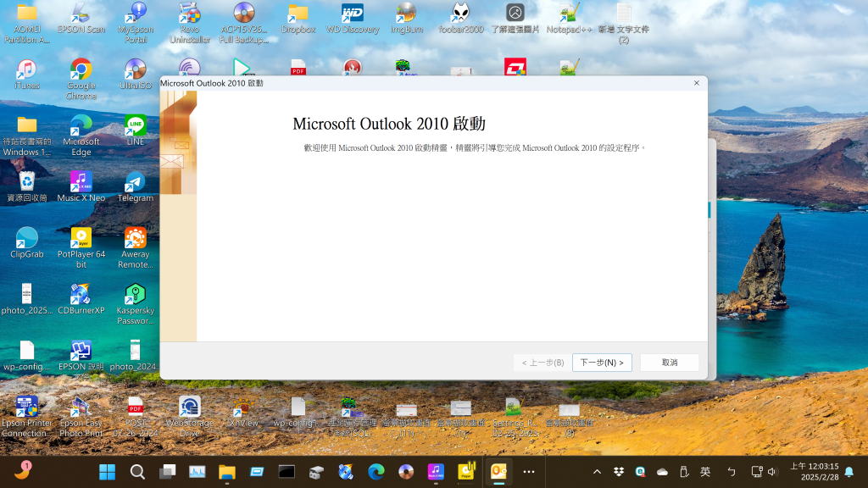This screenshot has height=488, width=868.
Task: Open the clock and date panel
Action: (x=814, y=471)
